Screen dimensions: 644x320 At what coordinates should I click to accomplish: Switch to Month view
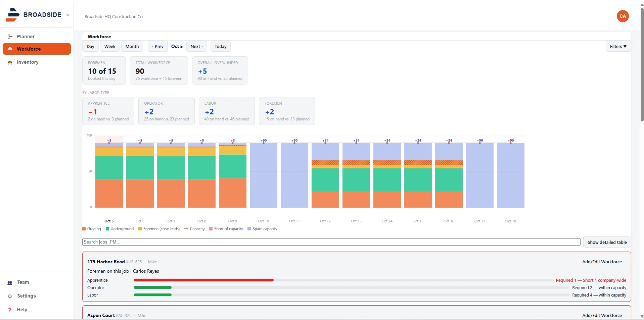pos(132,46)
